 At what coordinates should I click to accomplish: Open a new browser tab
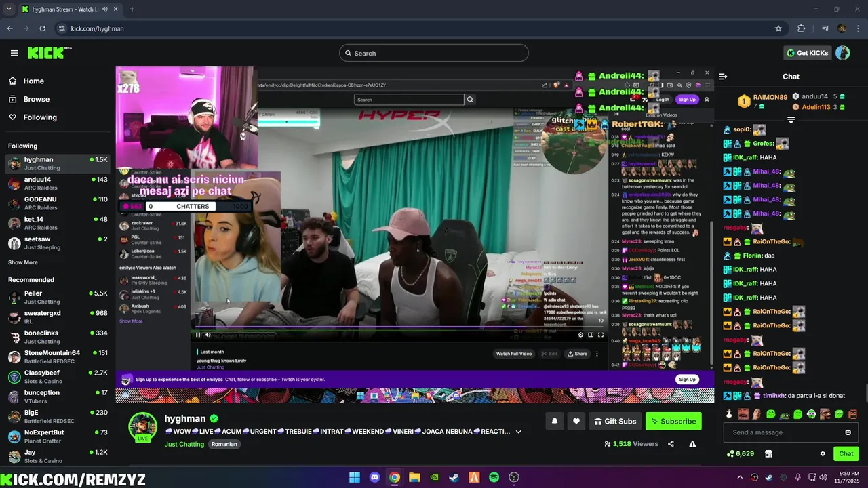pos(132,9)
